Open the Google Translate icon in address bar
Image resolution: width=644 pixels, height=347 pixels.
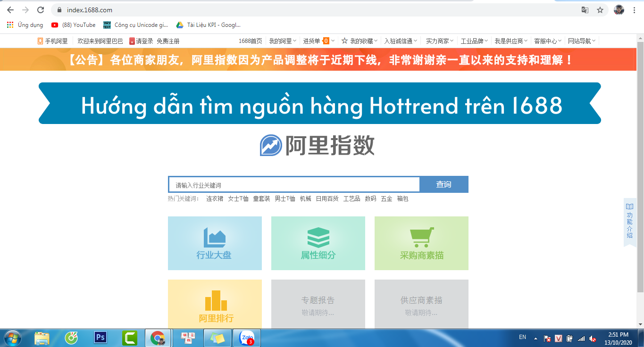pyautogui.click(x=585, y=10)
